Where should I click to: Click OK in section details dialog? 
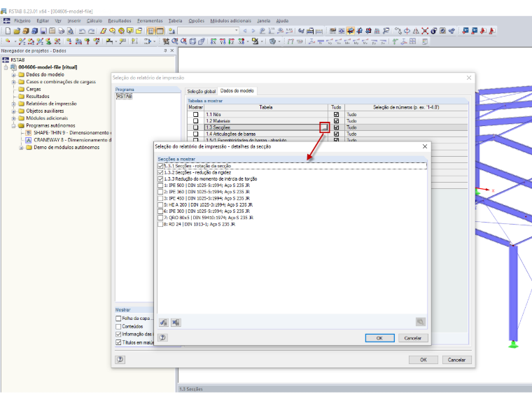[x=379, y=338]
